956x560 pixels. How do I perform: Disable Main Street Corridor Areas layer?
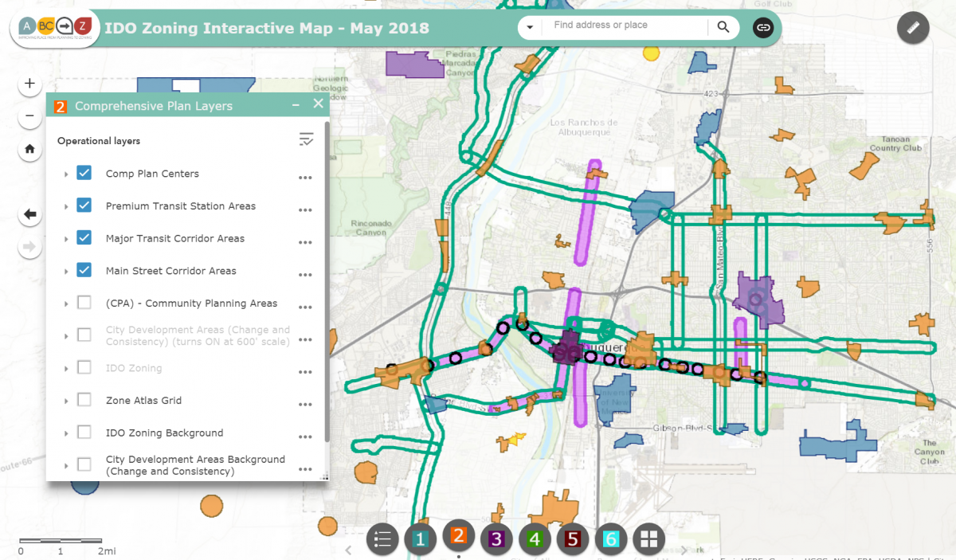(84, 270)
